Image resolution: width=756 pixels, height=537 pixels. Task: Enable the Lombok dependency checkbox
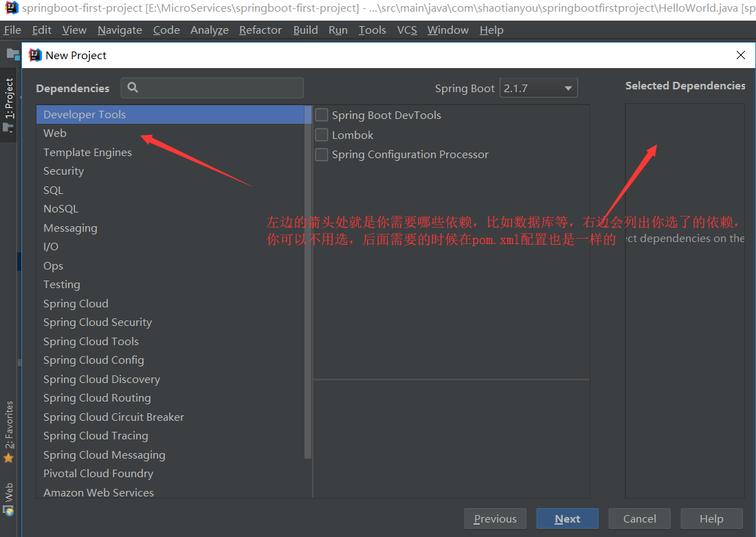(x=322, y=135)
